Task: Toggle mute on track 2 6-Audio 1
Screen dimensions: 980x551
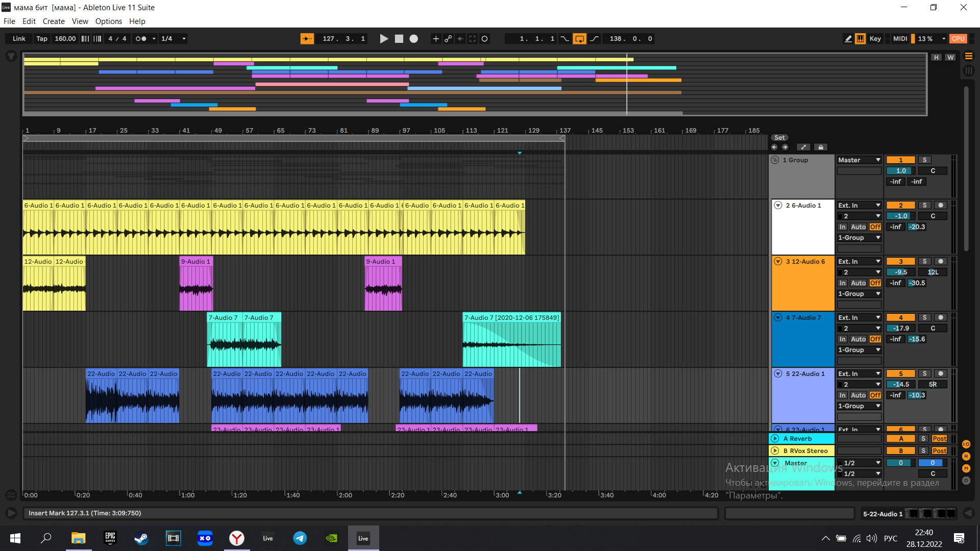Action: coord(901,205)
